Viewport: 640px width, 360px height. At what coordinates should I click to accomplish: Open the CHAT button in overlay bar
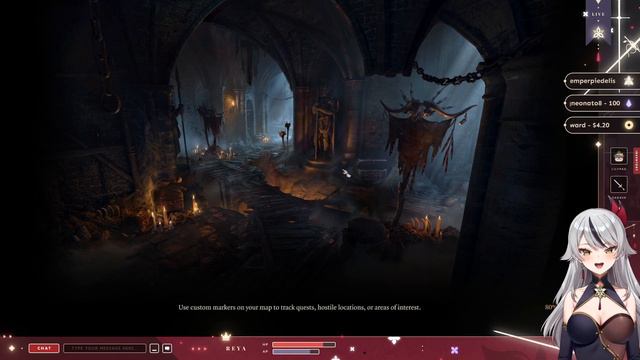tap(44, 348)
